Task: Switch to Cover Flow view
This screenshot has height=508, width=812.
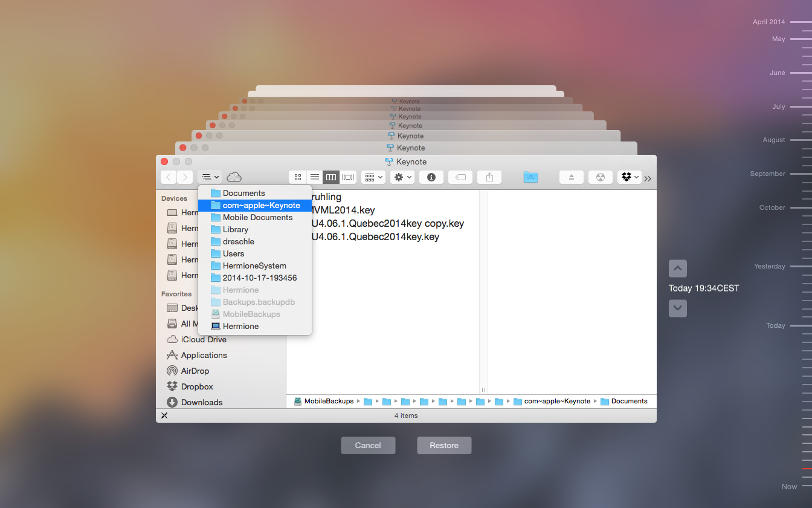Action: 348,177
